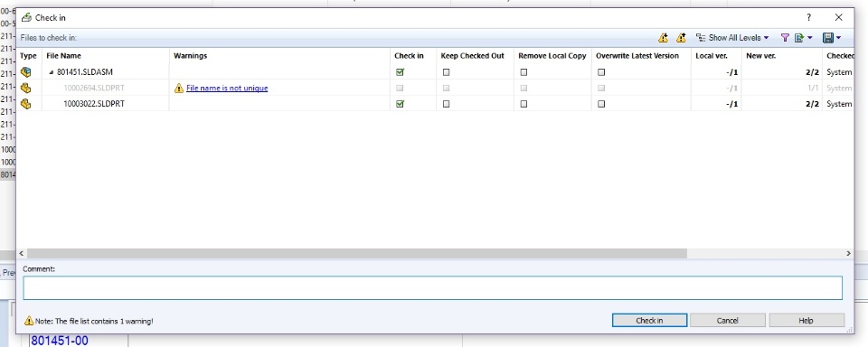Click the Check in button
The height and width of the screenshot is (347, 868).
(649, 321)
